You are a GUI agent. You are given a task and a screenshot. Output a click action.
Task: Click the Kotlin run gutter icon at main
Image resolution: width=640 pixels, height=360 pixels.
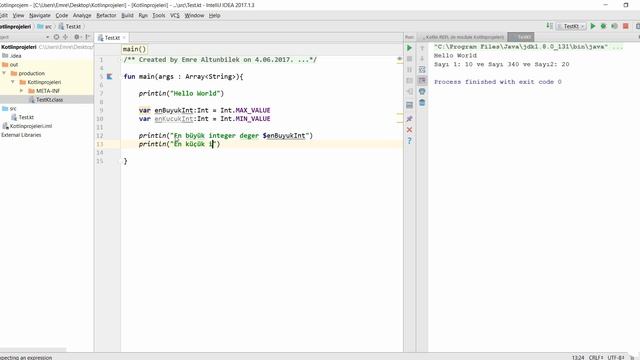109,76
